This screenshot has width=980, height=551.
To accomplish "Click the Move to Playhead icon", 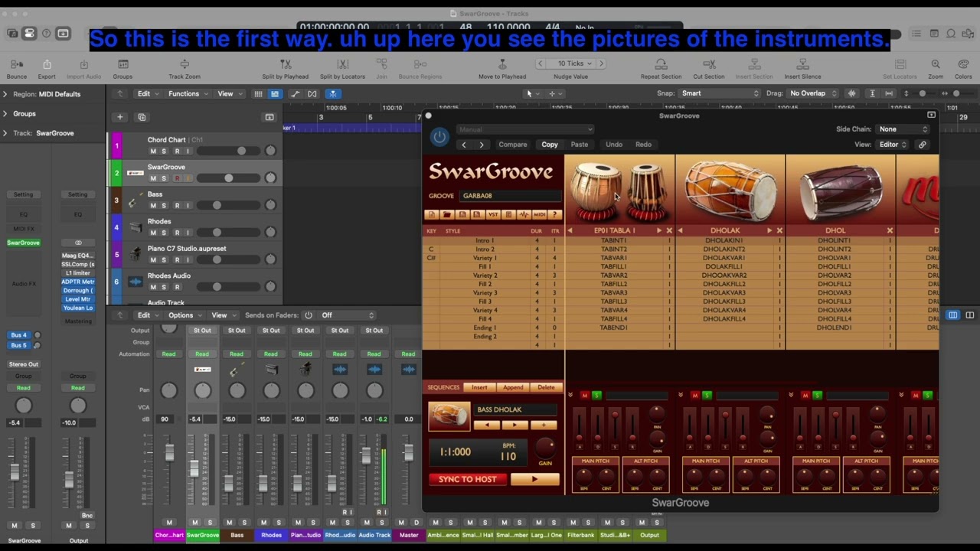I will tap(502, 64).
